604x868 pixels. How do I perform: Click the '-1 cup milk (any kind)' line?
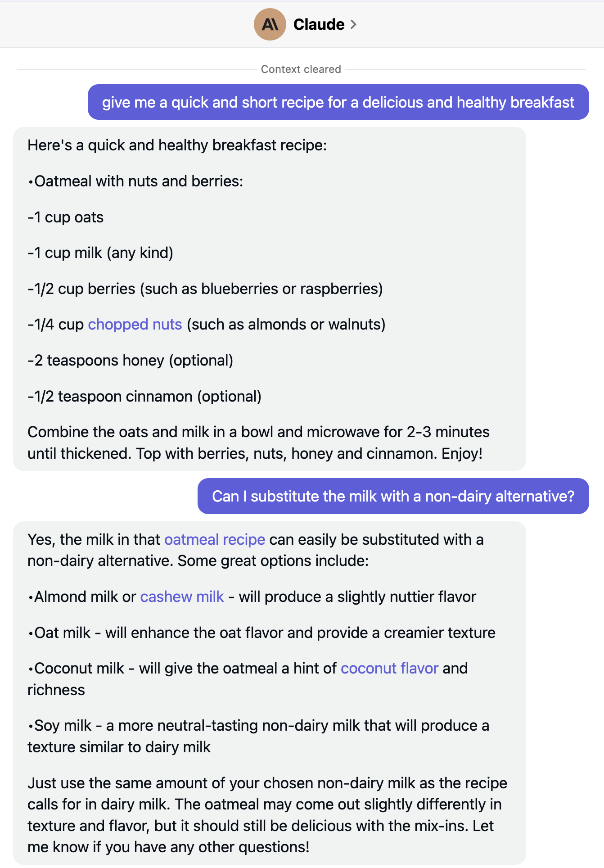[x=100, y=253]
